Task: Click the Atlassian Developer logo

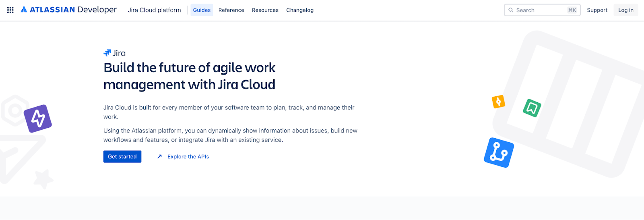Action: [68, 10]
